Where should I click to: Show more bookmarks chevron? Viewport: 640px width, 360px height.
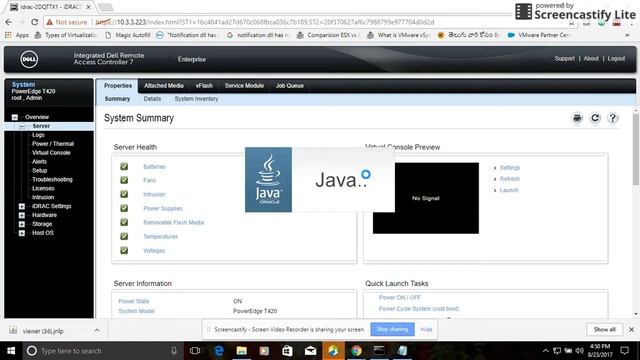(627, 35)
